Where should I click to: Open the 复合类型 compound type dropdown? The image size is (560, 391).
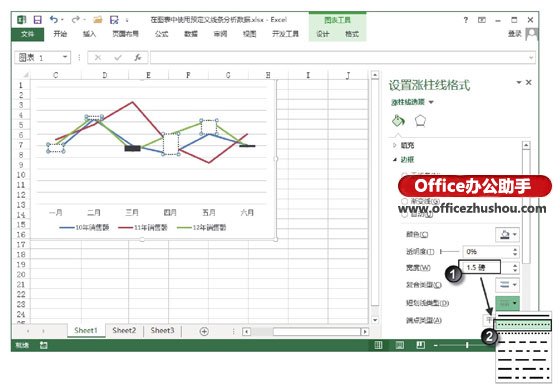pos(507,285)
